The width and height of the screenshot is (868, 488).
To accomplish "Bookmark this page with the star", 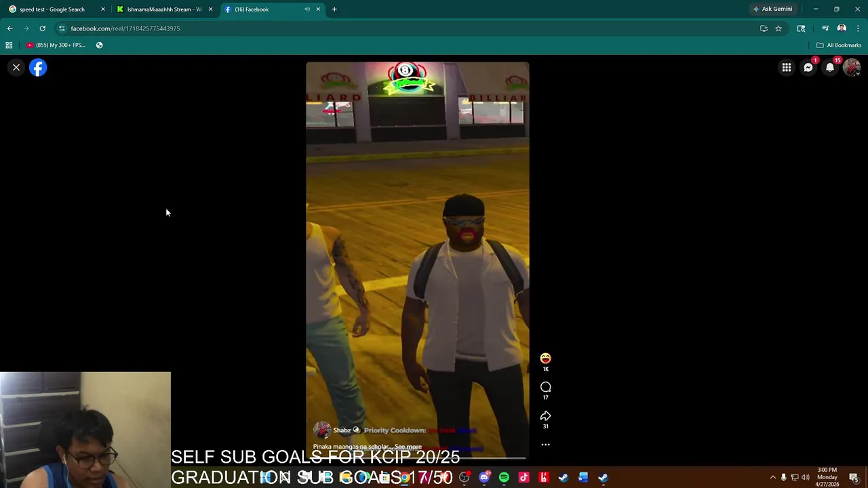I will tap(778, 28).
